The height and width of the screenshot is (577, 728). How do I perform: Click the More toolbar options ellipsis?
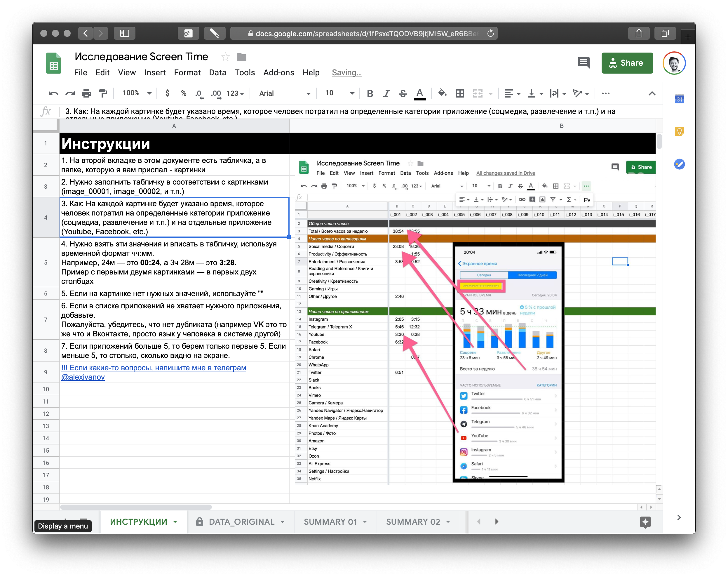tap(605, 93)
